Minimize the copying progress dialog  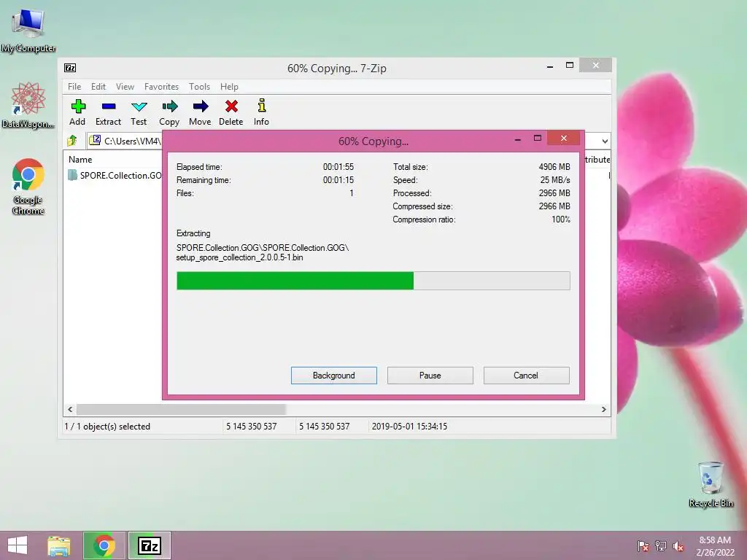[518, 139]
